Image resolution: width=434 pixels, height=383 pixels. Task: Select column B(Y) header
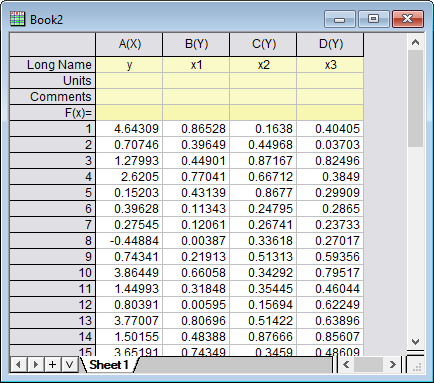(x=196, y=44)
